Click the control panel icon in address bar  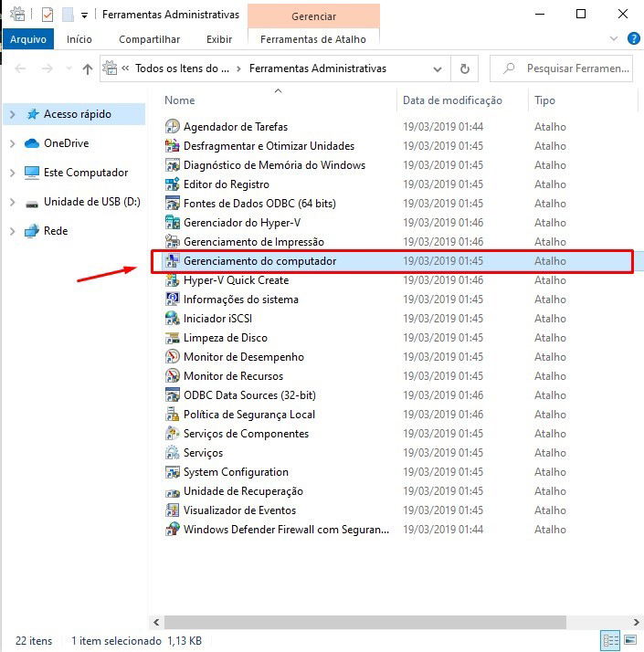coord(110,68)
